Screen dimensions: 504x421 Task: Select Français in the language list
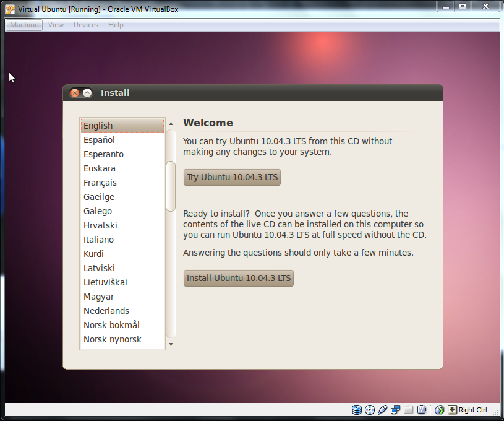coord(122,183)
